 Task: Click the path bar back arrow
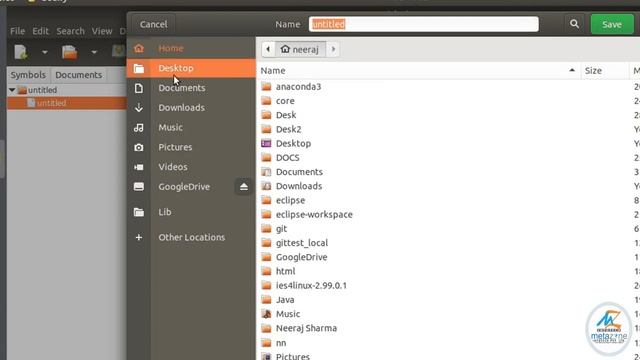[x=268, y=49]
